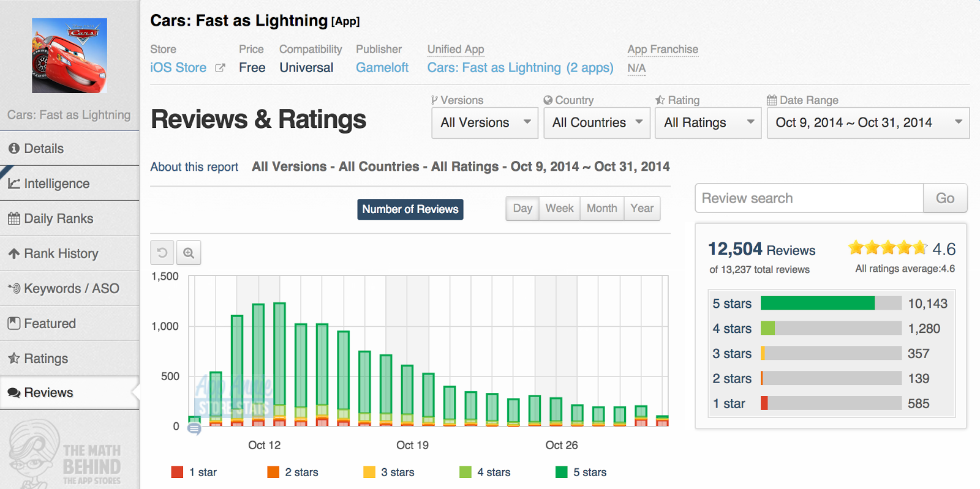The width and height of the screenshot is (980, 489).
Task: Toggle 5 stars legend series
Action: (x=581, y=472)
